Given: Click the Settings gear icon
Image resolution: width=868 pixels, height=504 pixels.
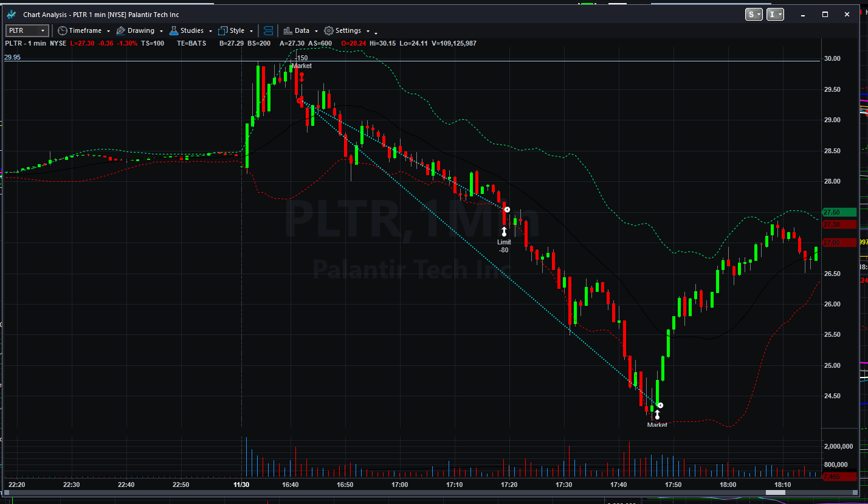Looking at the screenshot, I should [329, 30].
